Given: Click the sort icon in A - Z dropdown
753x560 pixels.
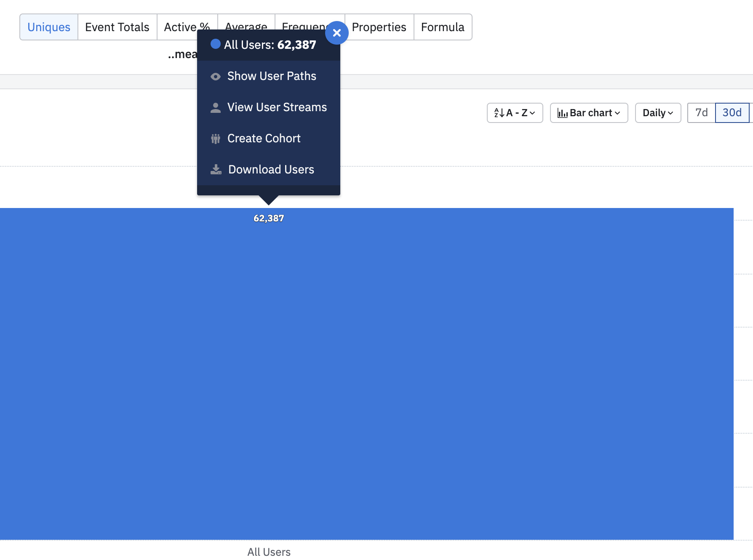Looking at the screenshot, I should pos(499,113).
